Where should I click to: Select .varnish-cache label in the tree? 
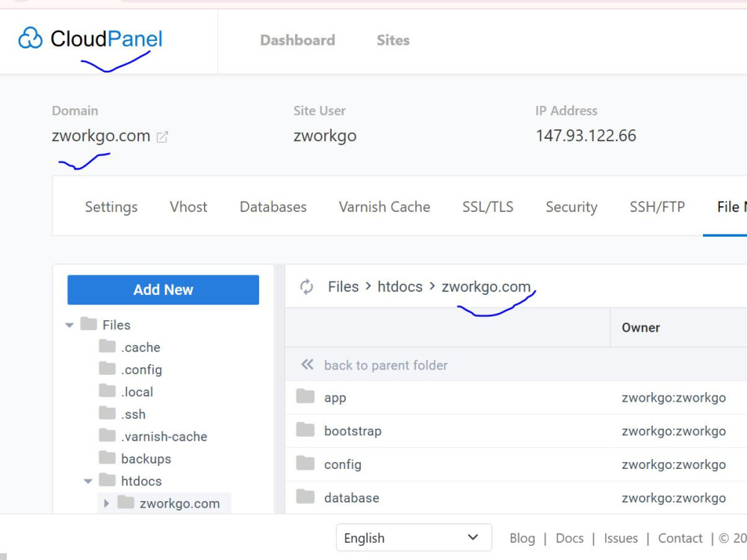pyautogui.click(x=164, y=436)
